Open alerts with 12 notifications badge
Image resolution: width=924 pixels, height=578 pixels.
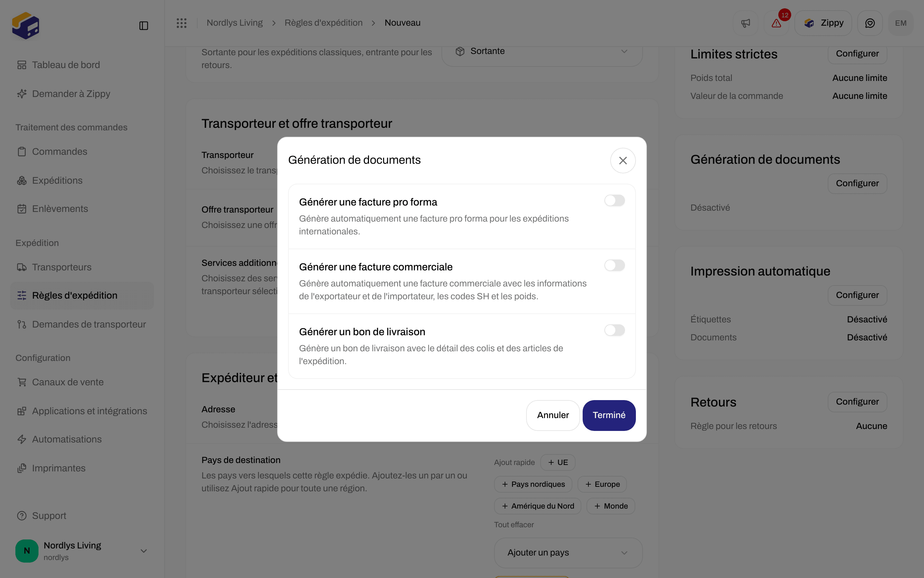tap(776, 23)
